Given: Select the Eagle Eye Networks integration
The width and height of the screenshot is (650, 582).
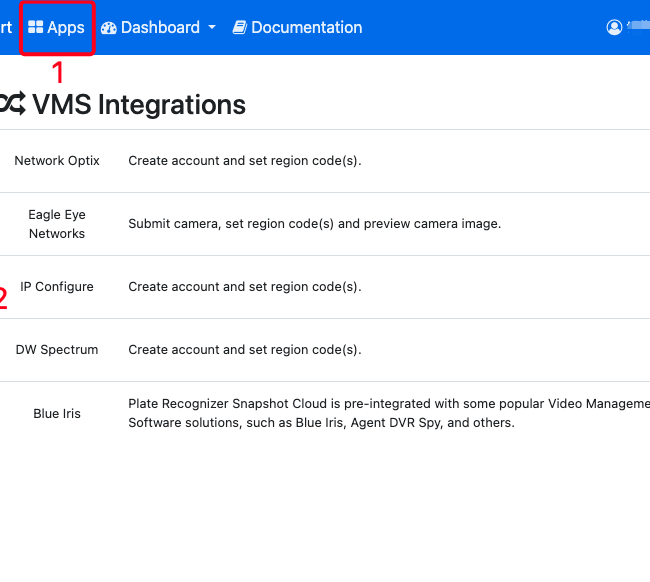Looking at the screenshot, I should pos(57,224).
